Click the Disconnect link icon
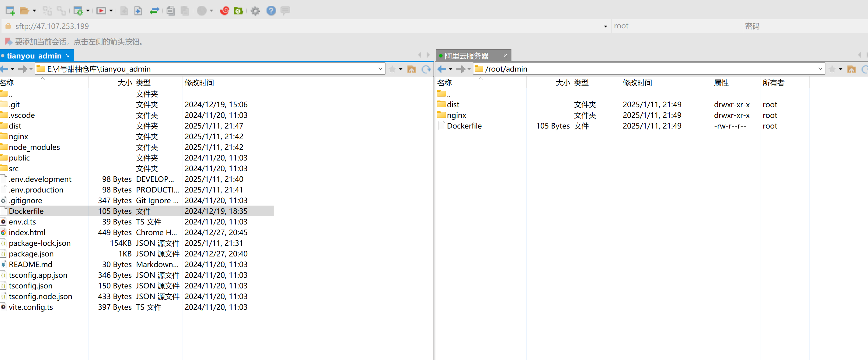 click(x=61, y=11)
